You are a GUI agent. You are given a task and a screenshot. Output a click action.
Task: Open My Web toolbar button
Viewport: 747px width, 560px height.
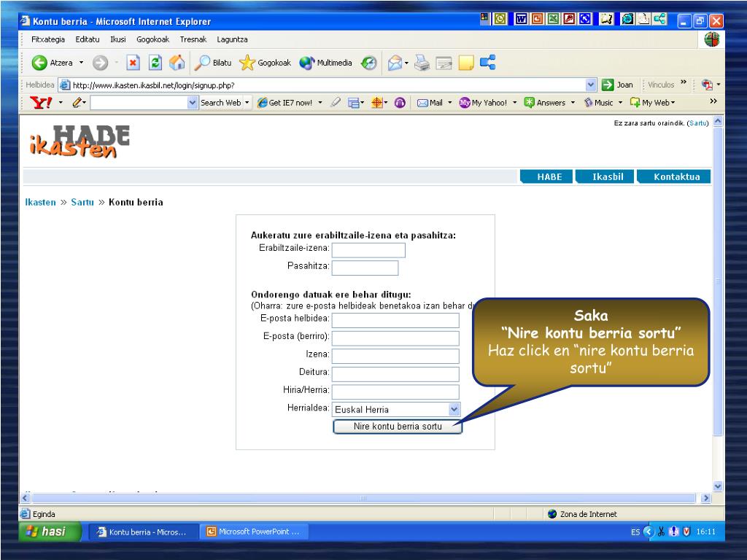650,102
